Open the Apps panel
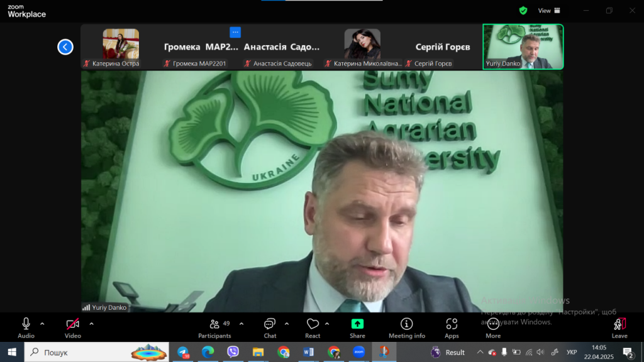 click(452, 328)
